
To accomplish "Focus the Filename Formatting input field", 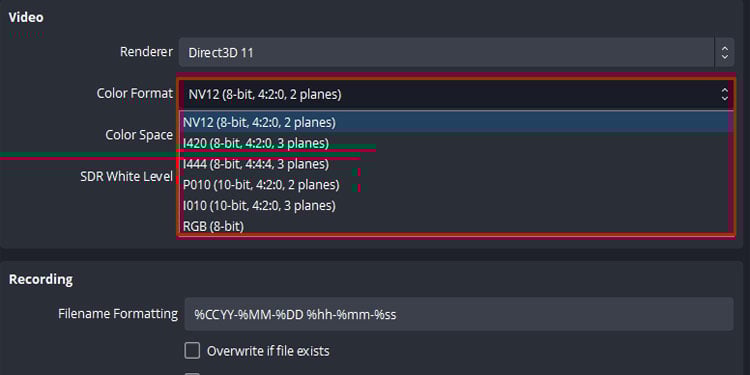I will pyautogui.click(x=459, y=314).
